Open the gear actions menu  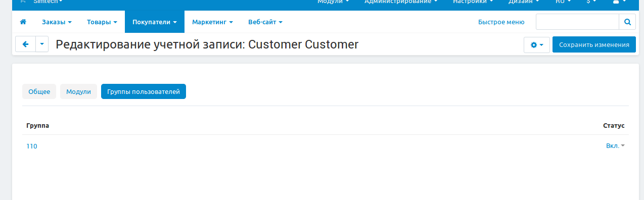point(537,44)
